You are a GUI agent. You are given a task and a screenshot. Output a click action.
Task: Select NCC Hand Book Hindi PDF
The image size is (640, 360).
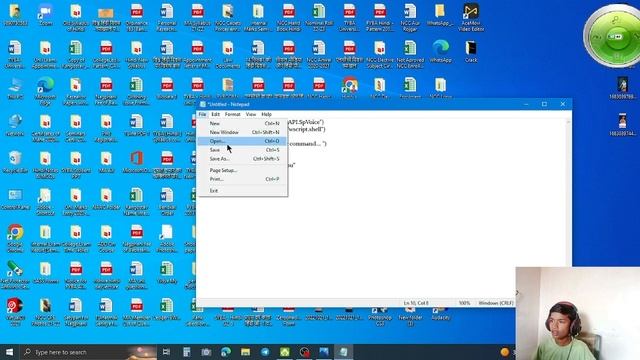[289, 18]
